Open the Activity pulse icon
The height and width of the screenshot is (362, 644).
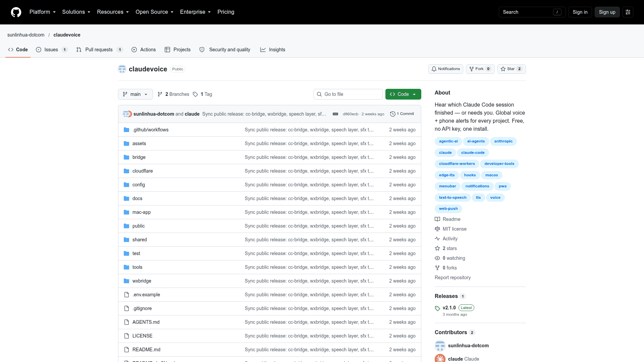[x=437, y=239]
